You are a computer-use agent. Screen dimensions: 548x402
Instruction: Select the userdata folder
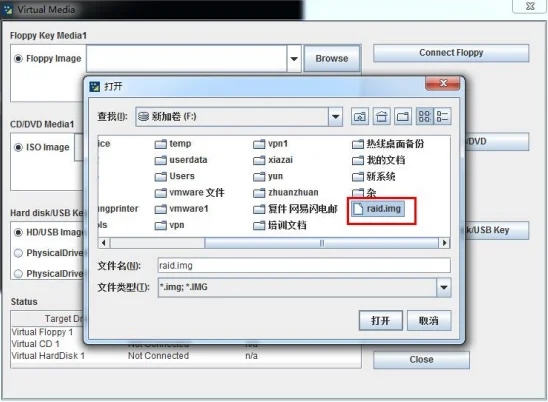pos(181,160)
